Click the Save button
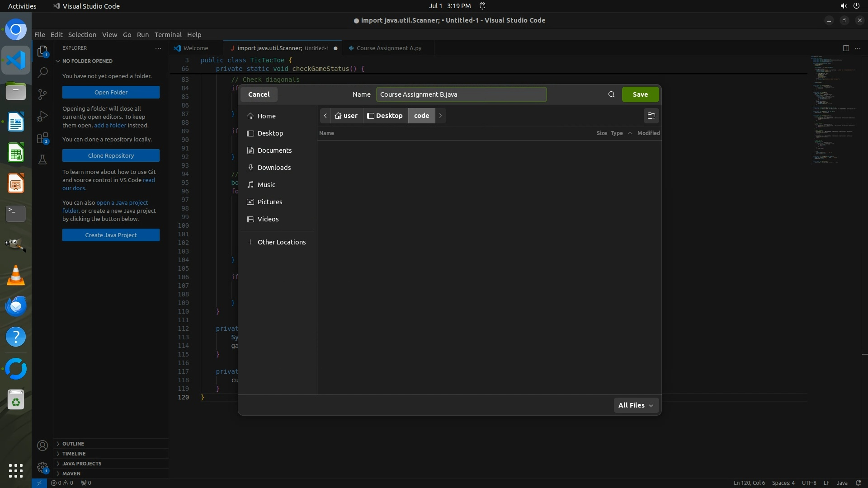Viewport: 868px width, 488px height. point(640,94)
